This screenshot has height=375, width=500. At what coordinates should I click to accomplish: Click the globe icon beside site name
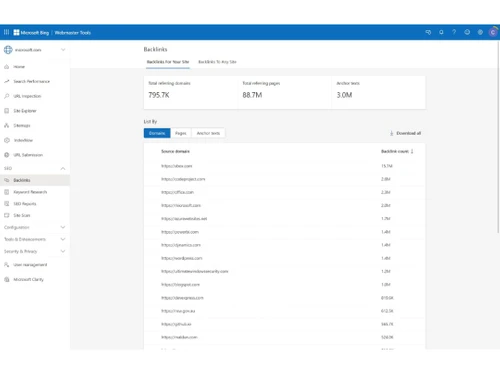click(8, 50)
